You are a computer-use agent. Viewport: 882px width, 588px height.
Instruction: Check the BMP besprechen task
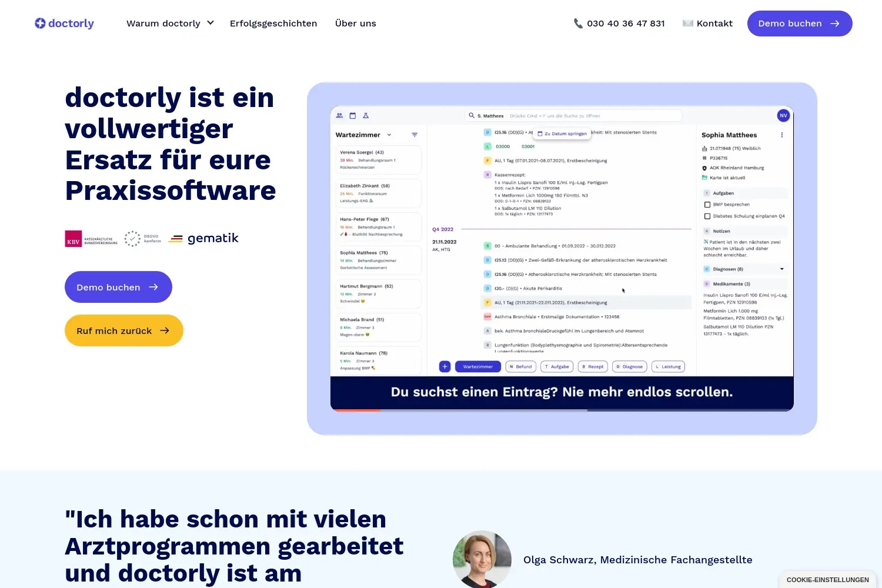(707, 205)
